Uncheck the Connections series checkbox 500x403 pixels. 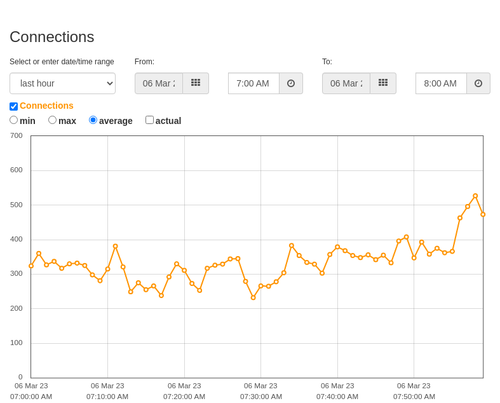(x=14, y=106)
